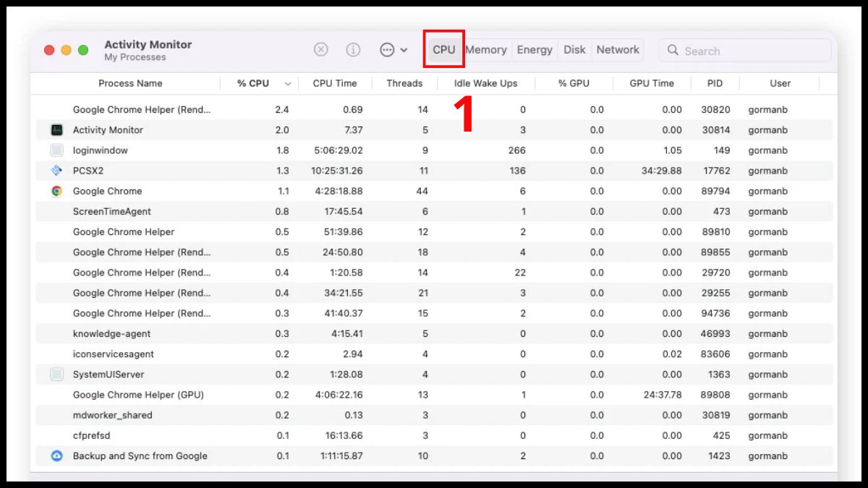Sort by the Process Name column header
Screen dimensions: 868x488
click(x=130, y=83)
